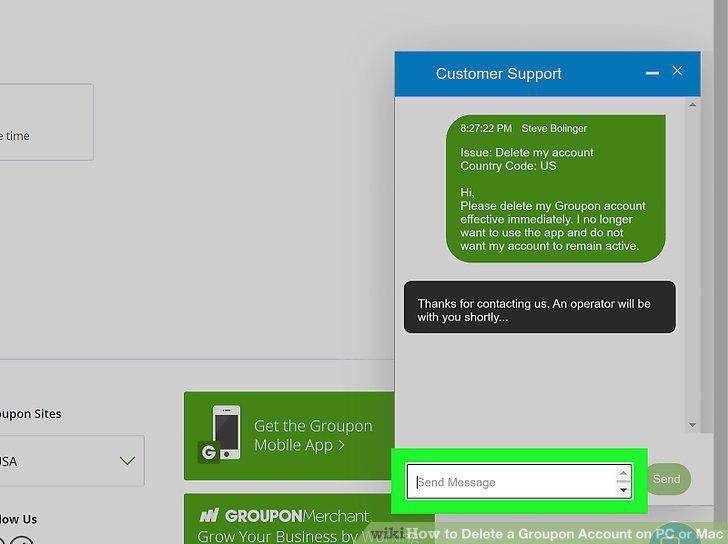Click the phone icon in mobile app banner
The image size is (728, 544).
pos(226,432)
